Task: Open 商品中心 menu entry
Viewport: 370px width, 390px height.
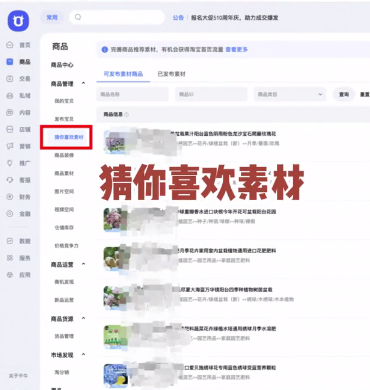Action: coord(62,65)
